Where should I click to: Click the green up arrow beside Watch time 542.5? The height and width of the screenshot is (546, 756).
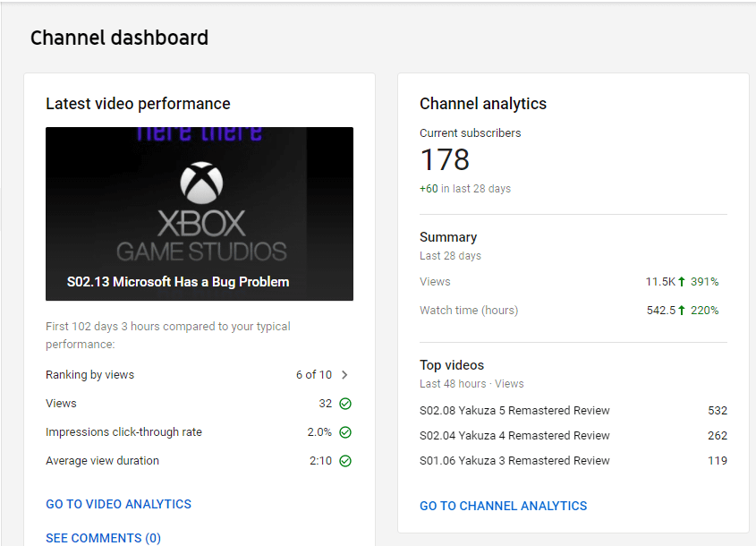point(682,311)
